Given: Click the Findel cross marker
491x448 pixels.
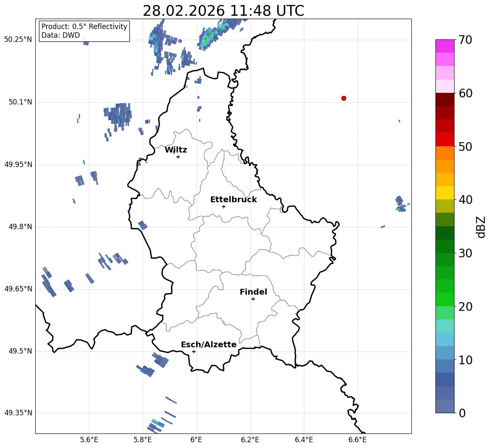Looking at the screenshot, I should 253,299.
